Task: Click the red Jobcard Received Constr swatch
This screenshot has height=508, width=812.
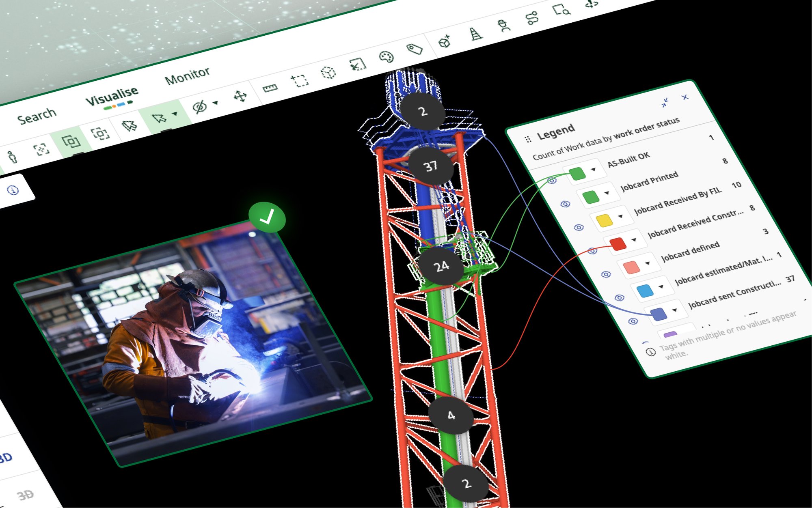Action: (x=618, y=243)
